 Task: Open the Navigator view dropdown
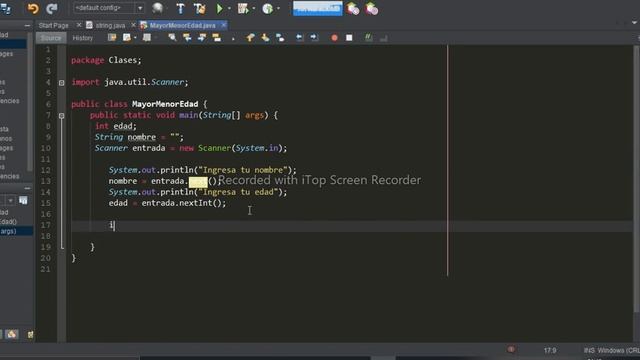(x=10, y=200)
